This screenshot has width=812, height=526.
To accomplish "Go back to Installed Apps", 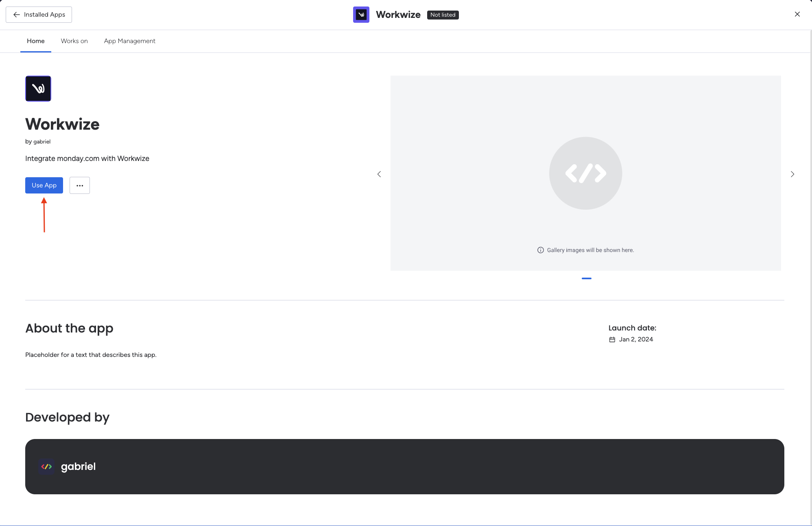I will [39, 15].
